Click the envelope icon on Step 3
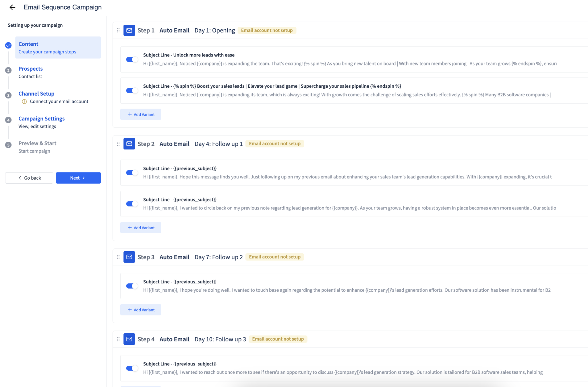 (x=129, y=257)
